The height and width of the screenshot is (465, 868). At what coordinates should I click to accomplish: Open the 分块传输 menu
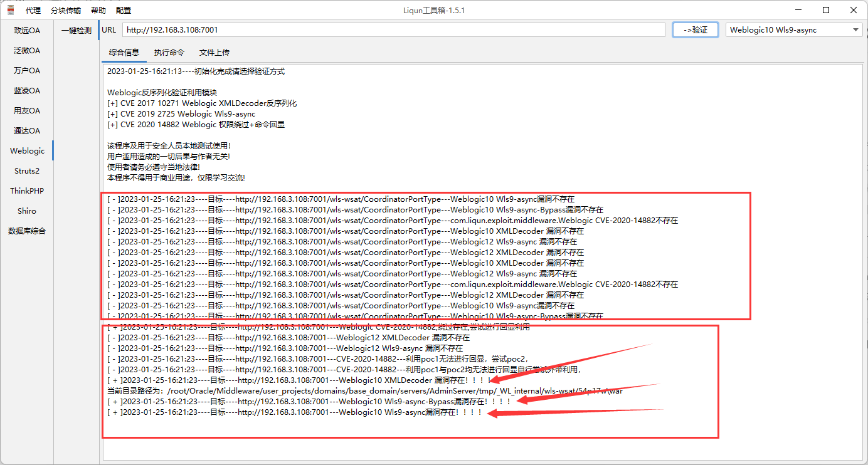(66, 11)
